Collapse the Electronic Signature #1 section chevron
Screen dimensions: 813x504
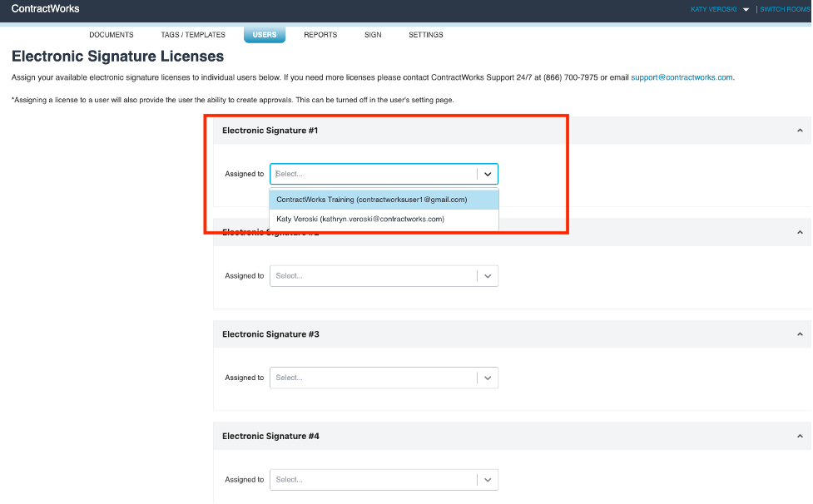(x=800, y=131)
